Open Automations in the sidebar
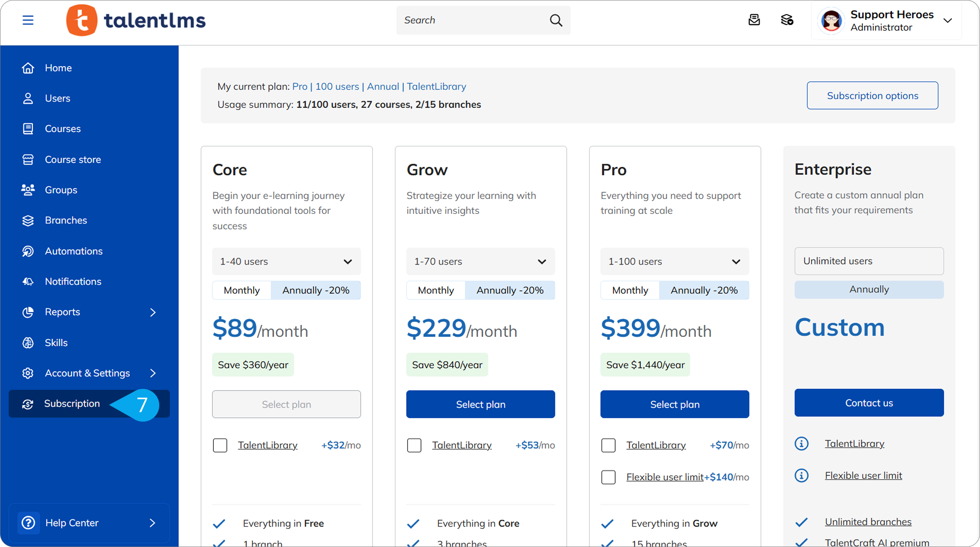The image size is (980, 547). coord(73,251)
